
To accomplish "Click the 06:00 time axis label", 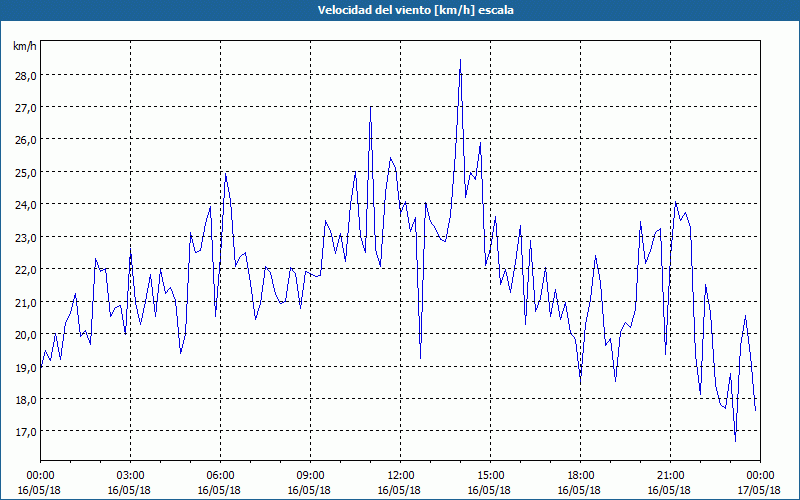I will pyautogui.click(x=220, y=476).
